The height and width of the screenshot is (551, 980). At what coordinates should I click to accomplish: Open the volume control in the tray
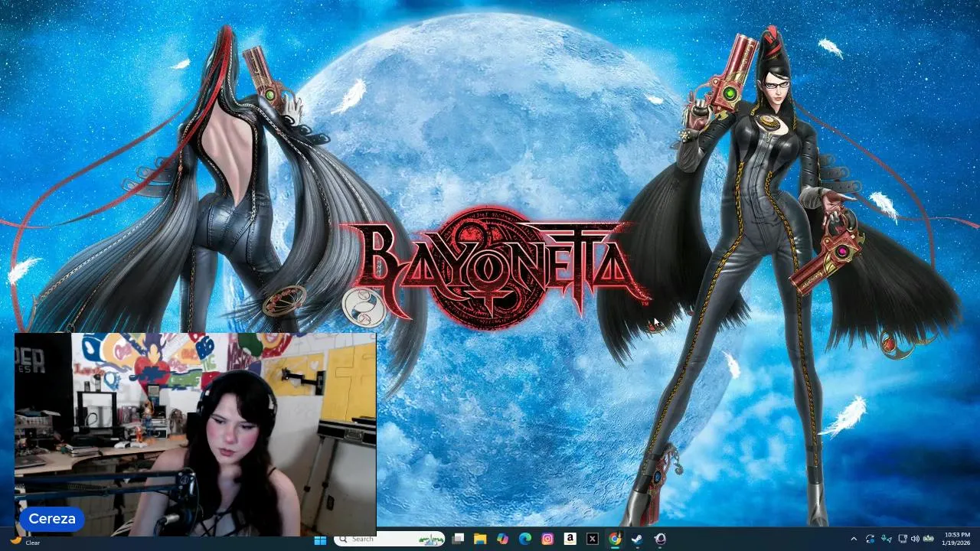click(915, 539)
